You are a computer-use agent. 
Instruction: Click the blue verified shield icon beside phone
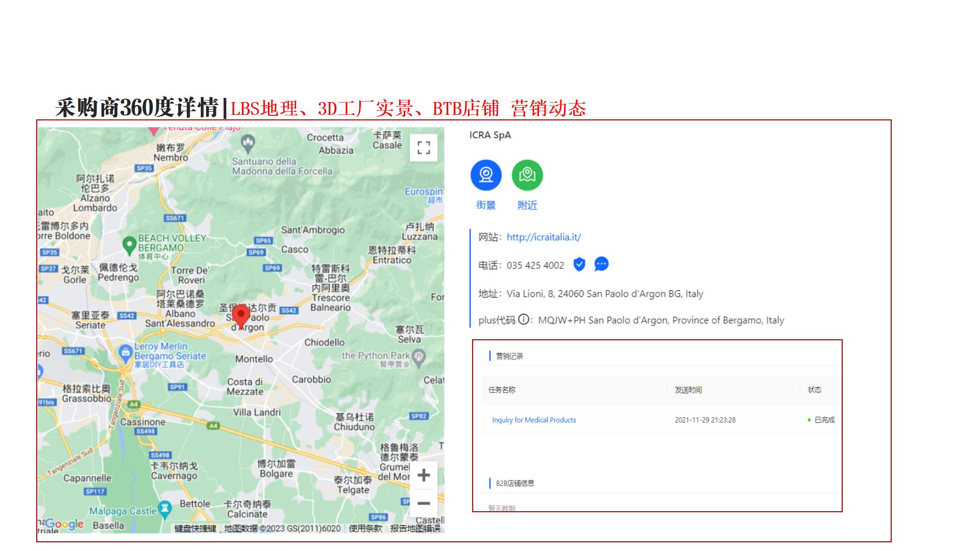(579, 264)
